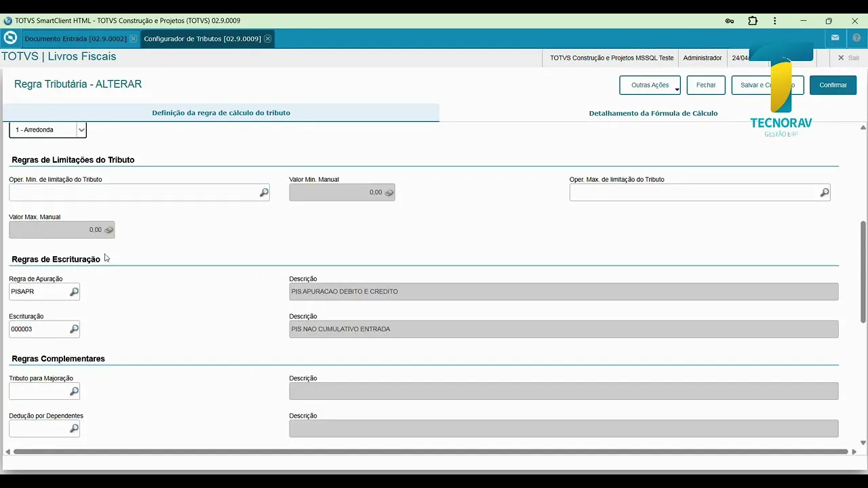Click PIS NAO CUMULATIVO ENTRADA description
This screenshot has height=488, width=868.
(564, 329)
